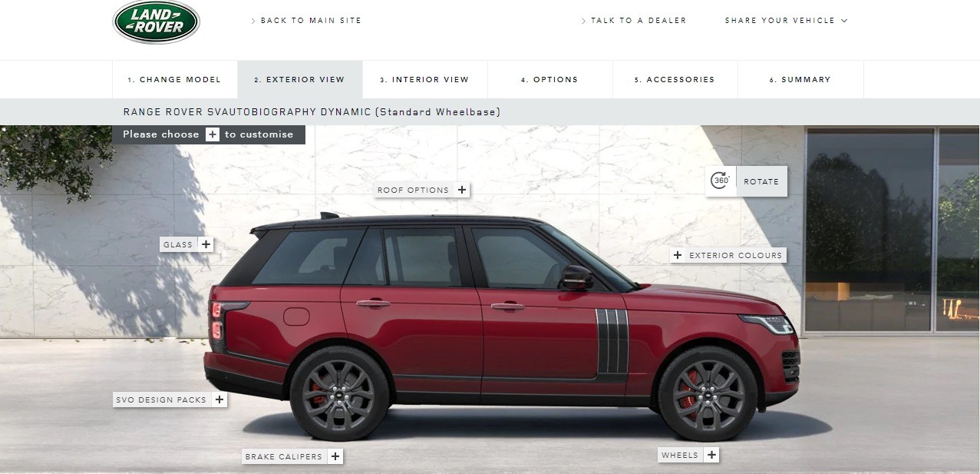Click the Land Rover logo
This screenshot has width=980, height=474.
[x=157, y=22]
